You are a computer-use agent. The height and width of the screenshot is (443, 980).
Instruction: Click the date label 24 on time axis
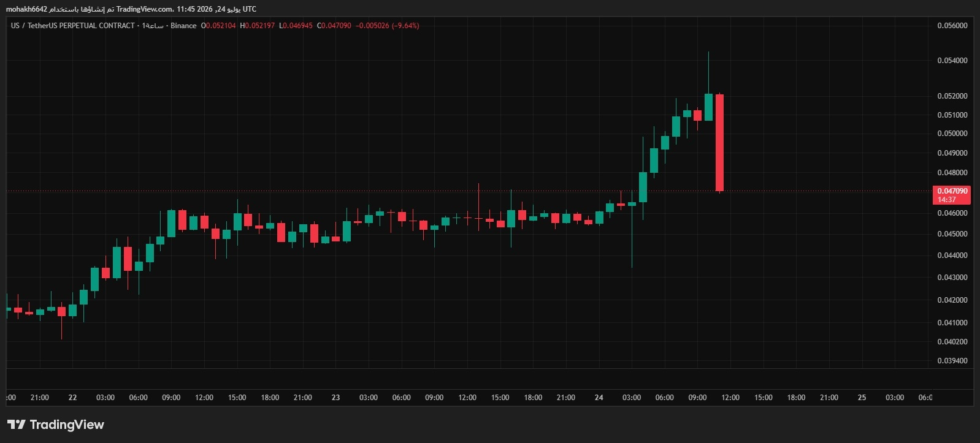click(x=599, y=398)
